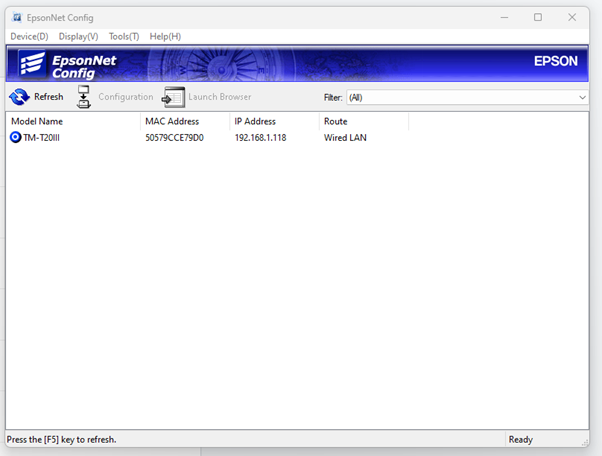Image resolution: width=602 pixels, height=456 pixels.
Task: Click the window resize grip corner
Action: [585, 443]
